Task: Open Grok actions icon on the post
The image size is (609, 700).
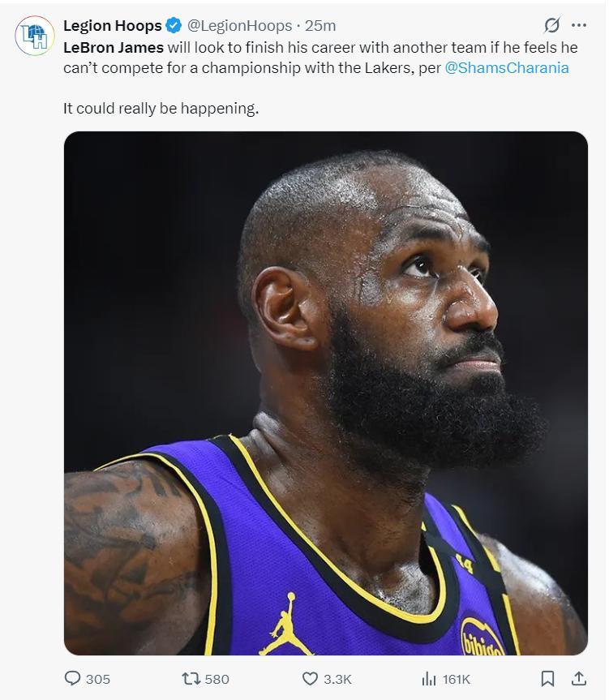Action: [x=552, y=25]
